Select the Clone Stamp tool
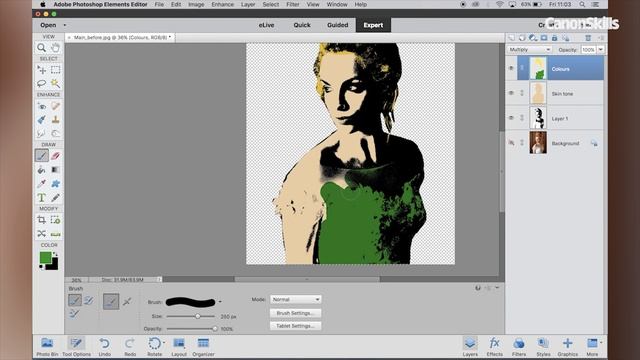This screenshot has height=360, width=640. coord(56,120)
